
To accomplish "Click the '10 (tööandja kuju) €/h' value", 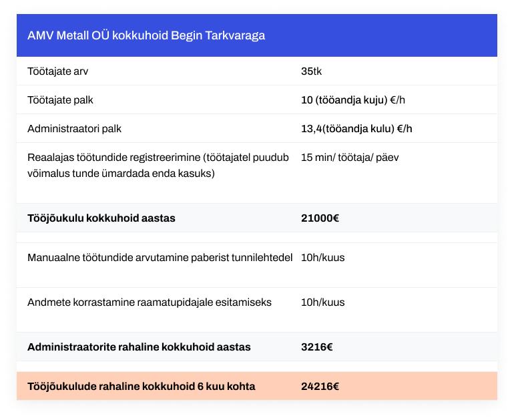I will [353, 99].
